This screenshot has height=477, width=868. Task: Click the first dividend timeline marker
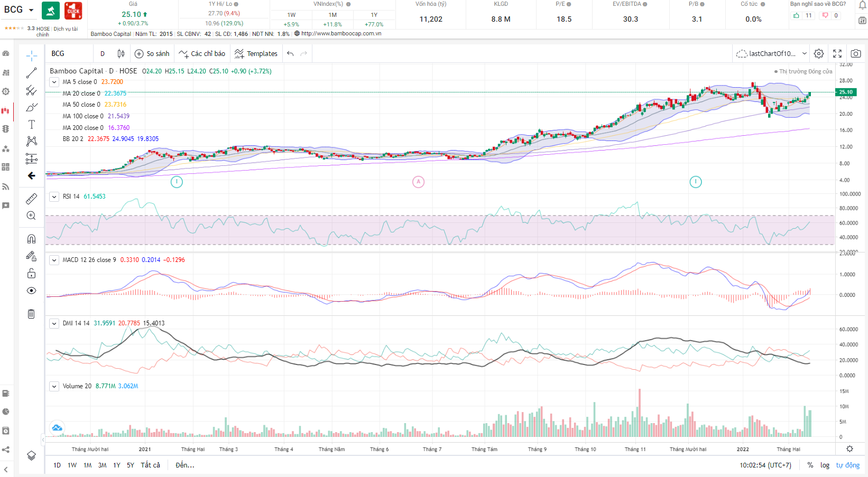(177, 182)
